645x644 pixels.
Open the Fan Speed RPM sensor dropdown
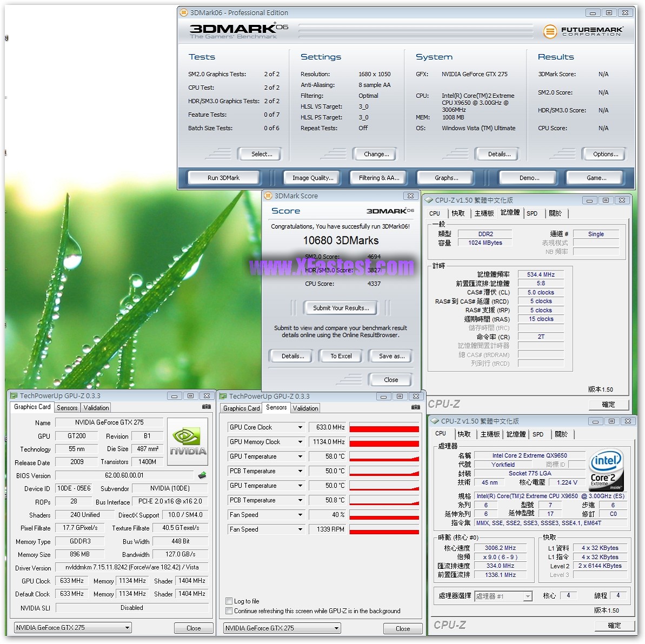pyautogui.click(x=300, y=529)
